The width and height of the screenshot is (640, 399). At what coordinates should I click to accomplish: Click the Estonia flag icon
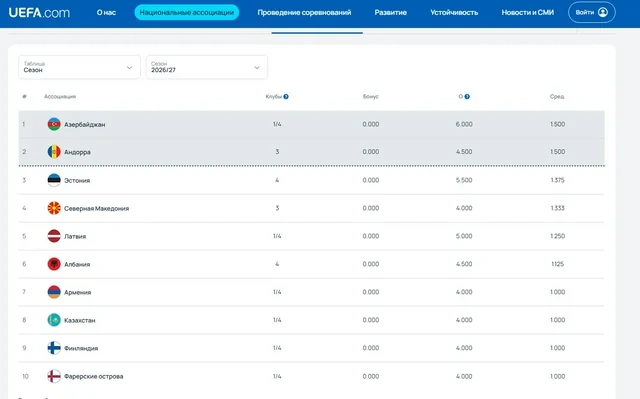point(54,180)
